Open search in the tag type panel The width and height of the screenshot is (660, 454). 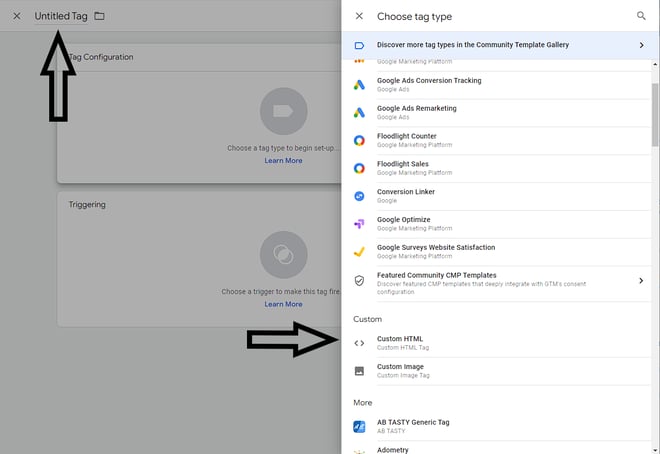(641, 16)
